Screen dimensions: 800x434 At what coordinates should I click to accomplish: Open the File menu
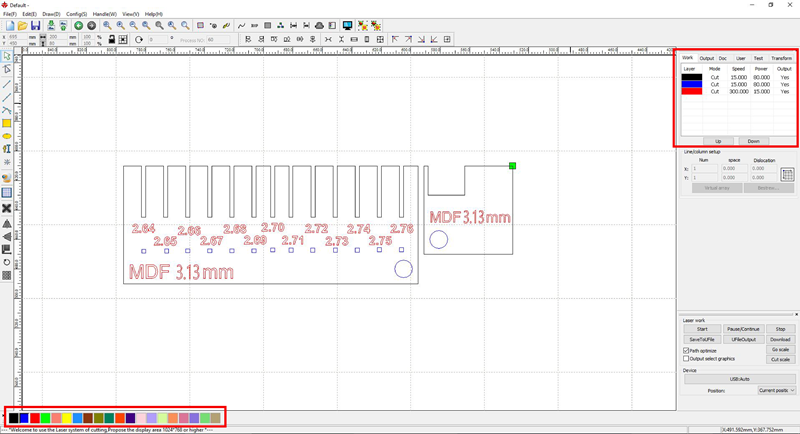[10, 14]
